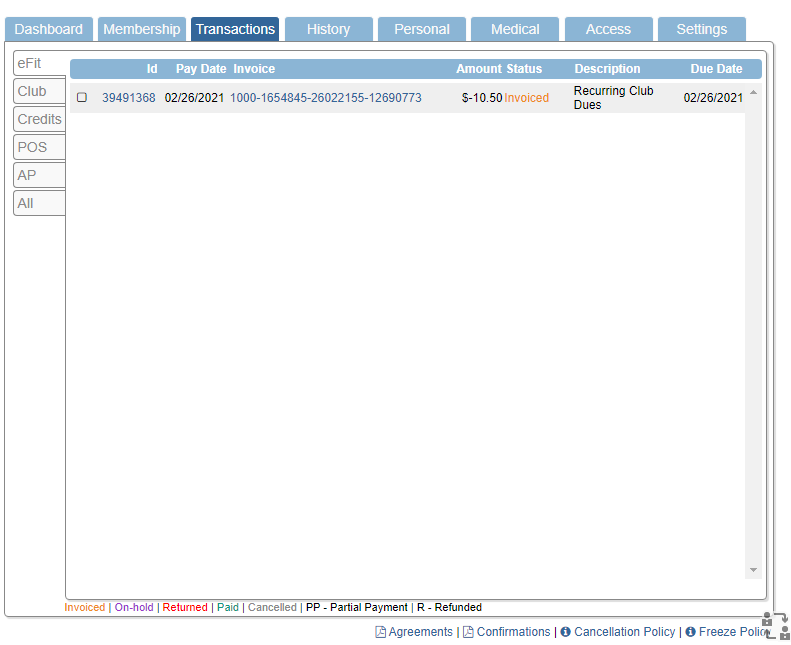The width and height of the screenshot is (791, 645).
Task: Click the Due Date column header
Action: 716,69
